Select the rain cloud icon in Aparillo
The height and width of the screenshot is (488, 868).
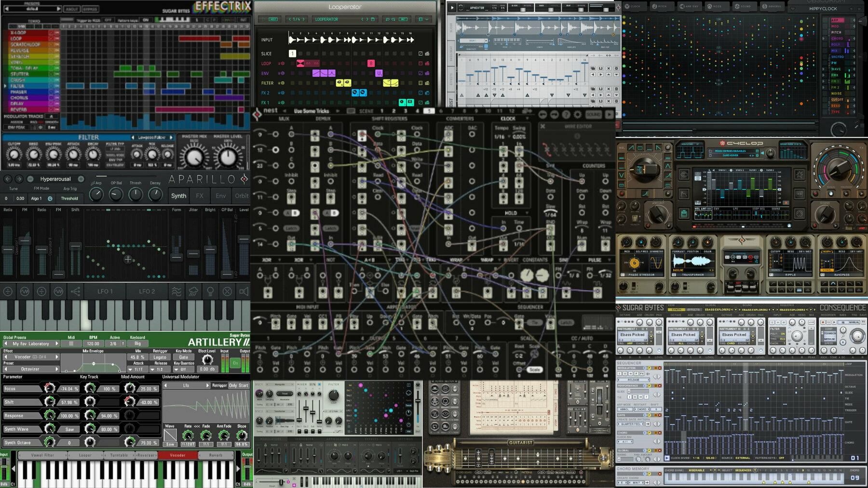[193, 291]
